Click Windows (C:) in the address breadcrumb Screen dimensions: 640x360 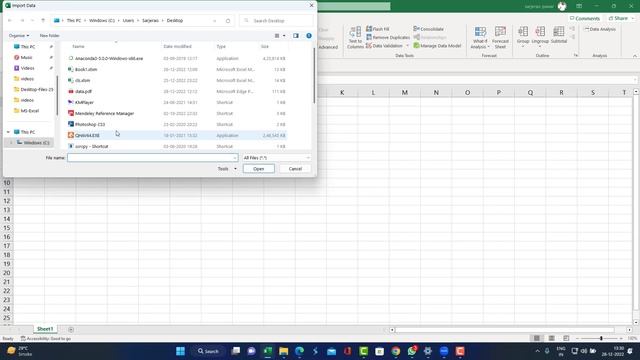coord(102,20)
